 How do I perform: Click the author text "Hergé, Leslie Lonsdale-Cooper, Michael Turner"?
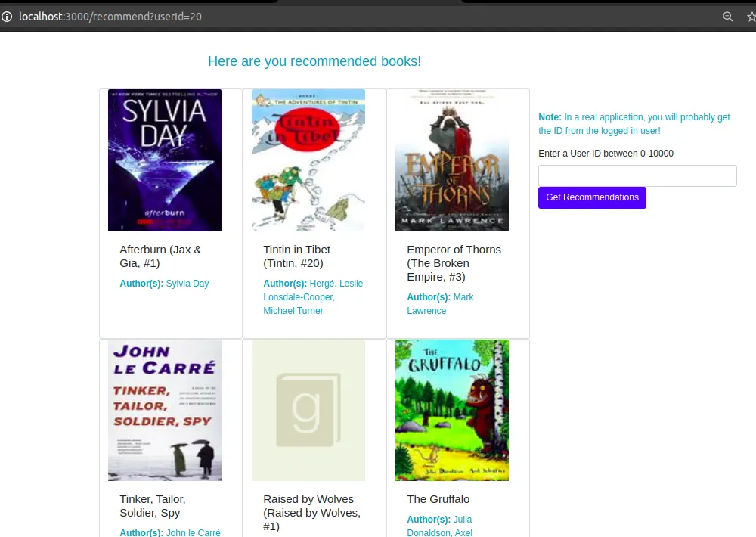(313, 297)
